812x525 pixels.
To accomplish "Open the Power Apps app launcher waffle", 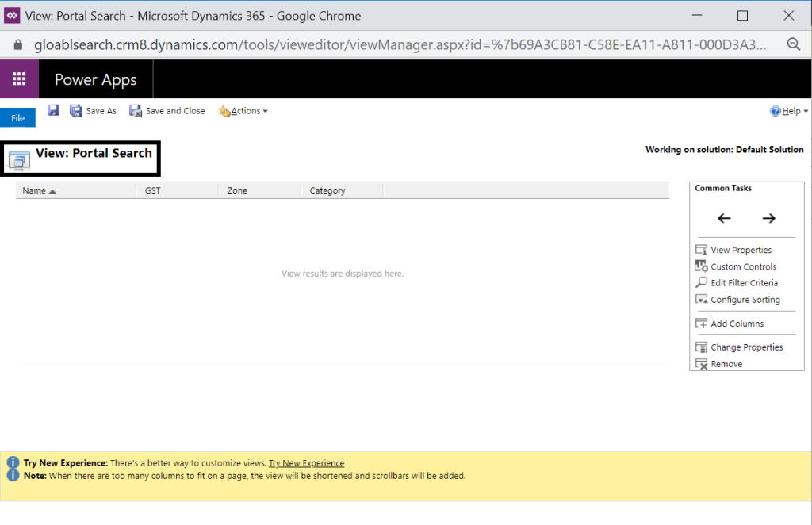I will [19, 79].
